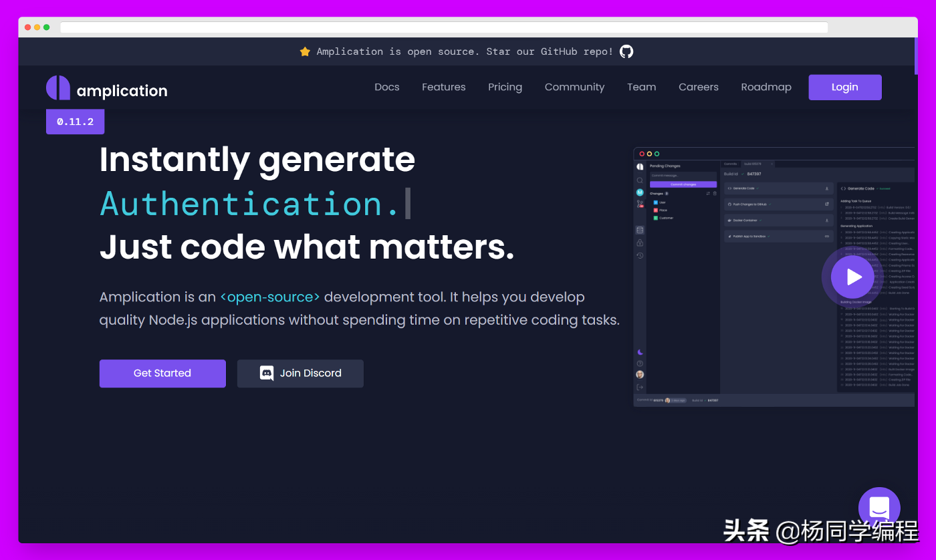Open the Docs menu item
The height and width of the screenshot is (560, 936).
(x=387, y=88)
